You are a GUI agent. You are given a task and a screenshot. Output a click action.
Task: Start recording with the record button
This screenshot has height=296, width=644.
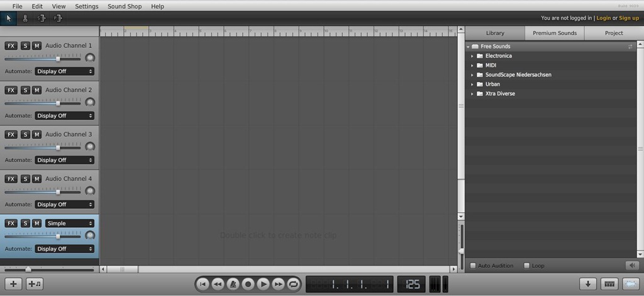(248, 284)
